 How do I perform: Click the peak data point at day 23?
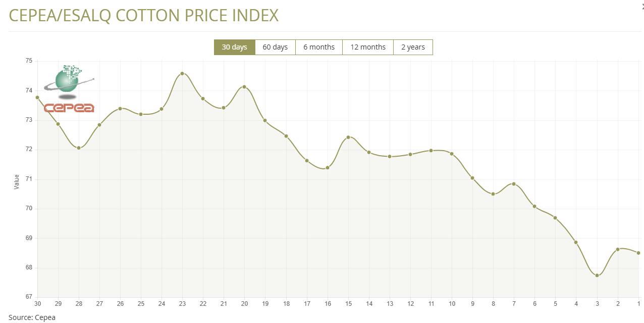tap(182, 73)
